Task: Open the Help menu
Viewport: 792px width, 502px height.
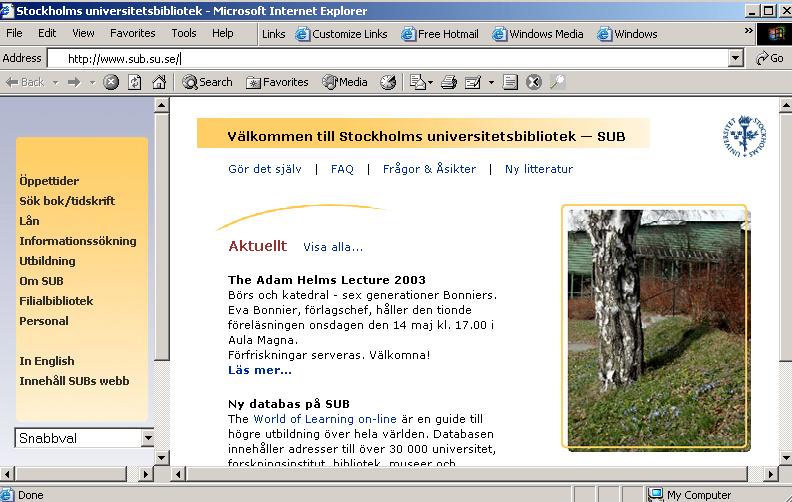Action: click(x=223, y=33)
